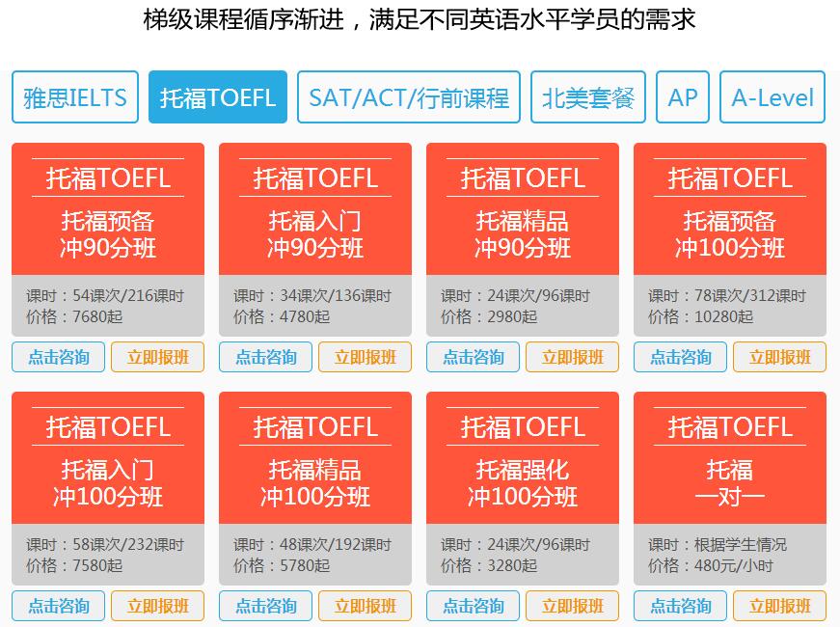Select the A-Level tab

click(772, 97)
